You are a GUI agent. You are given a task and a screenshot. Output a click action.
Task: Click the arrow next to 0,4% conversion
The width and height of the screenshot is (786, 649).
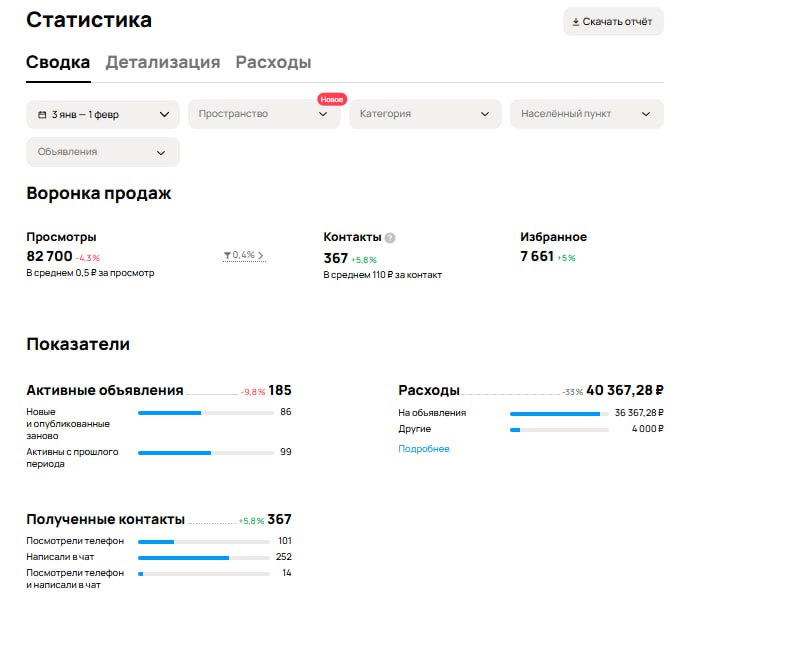click(261, 256)
